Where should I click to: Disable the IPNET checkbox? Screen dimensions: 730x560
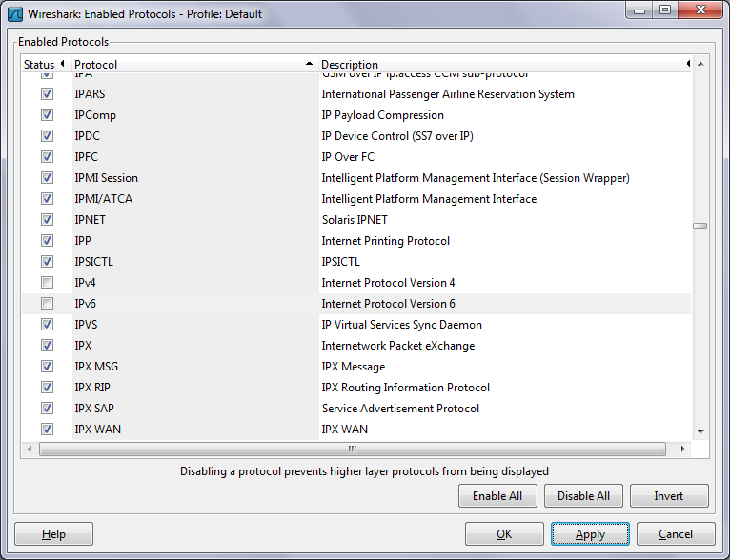[x=47, y=220]
